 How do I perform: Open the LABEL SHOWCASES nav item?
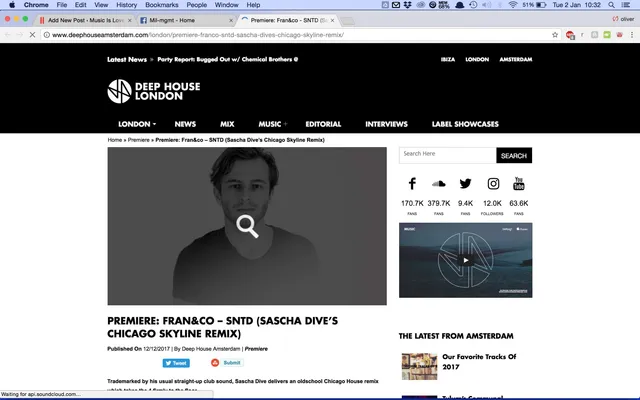click(x=465, y=124)
